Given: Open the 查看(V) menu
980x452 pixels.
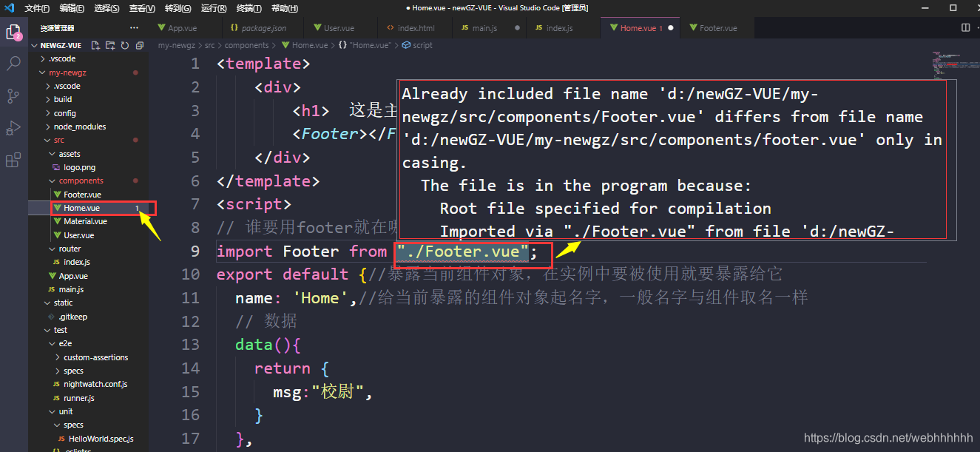Looking at the screenshot, I should click(142, 8).
